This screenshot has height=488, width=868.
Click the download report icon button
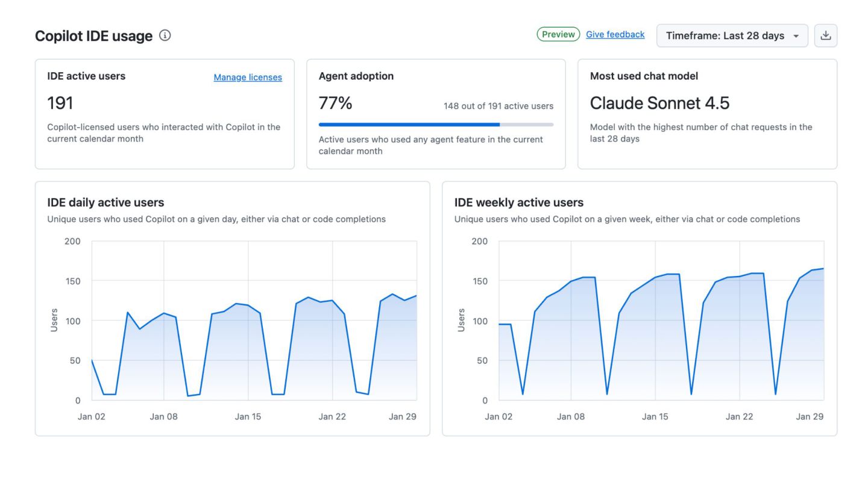[826, 36]
